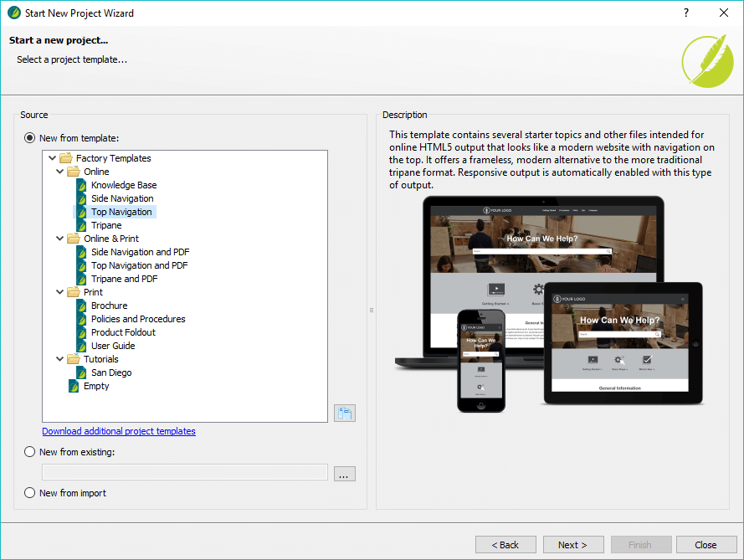Click the Online & Print folder icon
The width and height of the screenshot is (744, 560).
(x=74, y=239)
